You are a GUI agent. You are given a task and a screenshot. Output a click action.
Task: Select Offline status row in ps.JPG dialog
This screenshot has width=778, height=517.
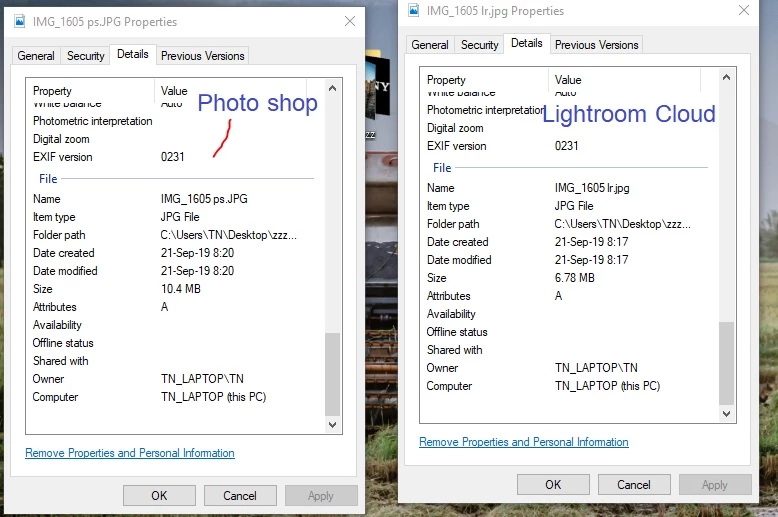coord(176,343)
